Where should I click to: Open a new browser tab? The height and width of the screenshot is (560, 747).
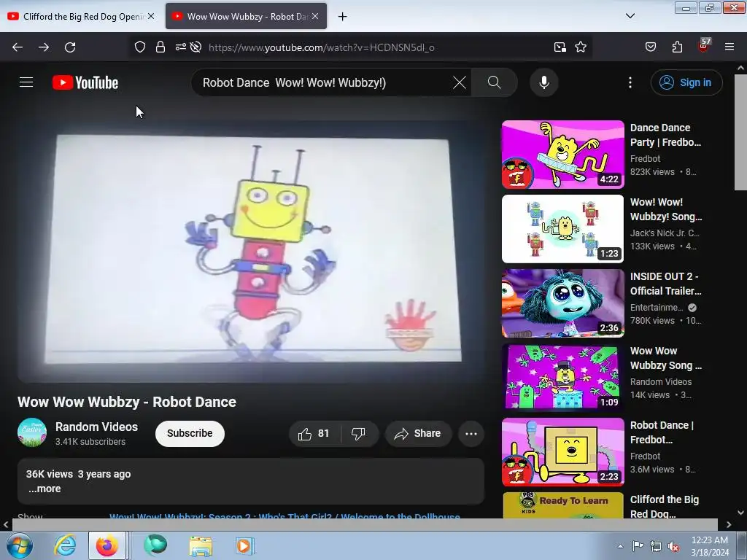coord(343,17)
